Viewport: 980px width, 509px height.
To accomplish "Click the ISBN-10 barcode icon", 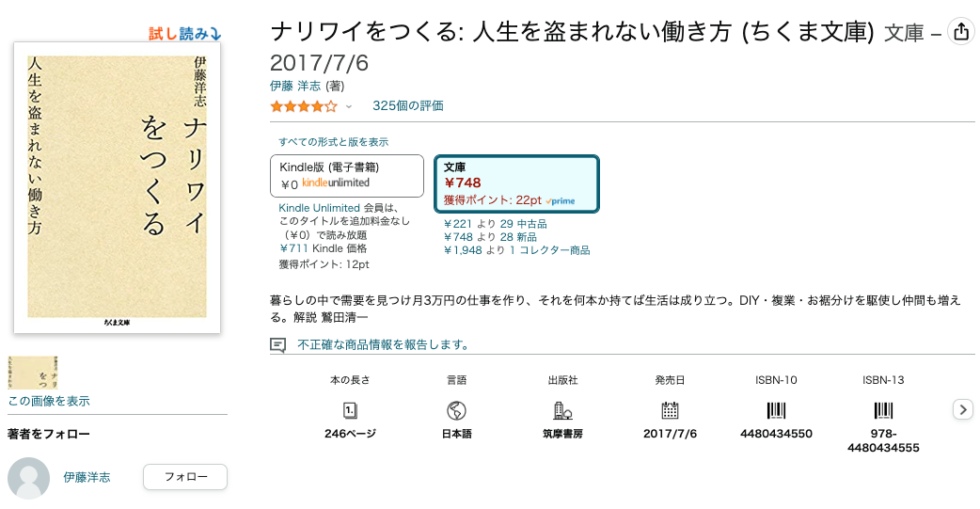I will [x=776, y=410].
